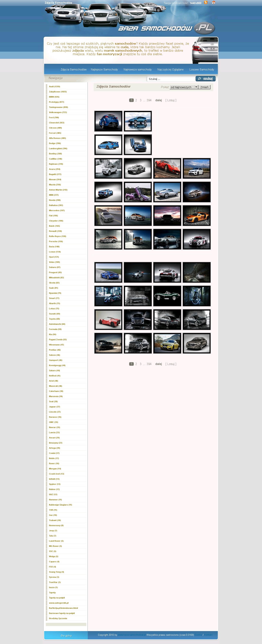Click the top pagination dalej link
This screenshot has height=644, width=262.
[158, 100]
